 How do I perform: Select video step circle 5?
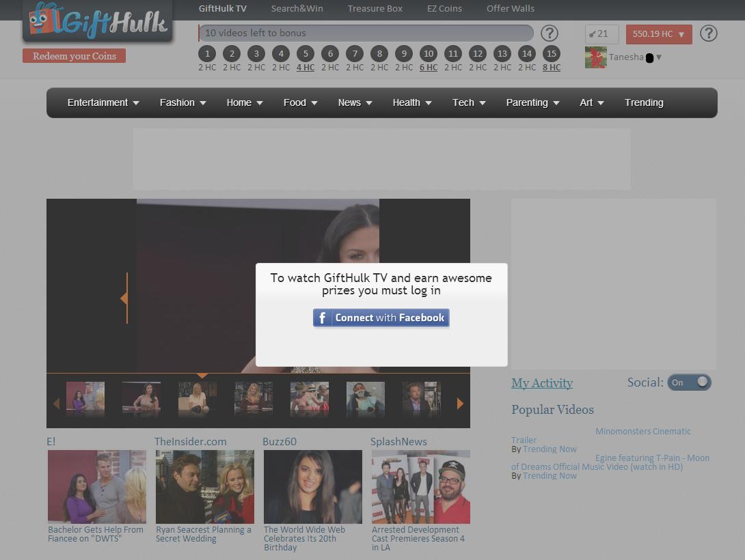[306, 54]
